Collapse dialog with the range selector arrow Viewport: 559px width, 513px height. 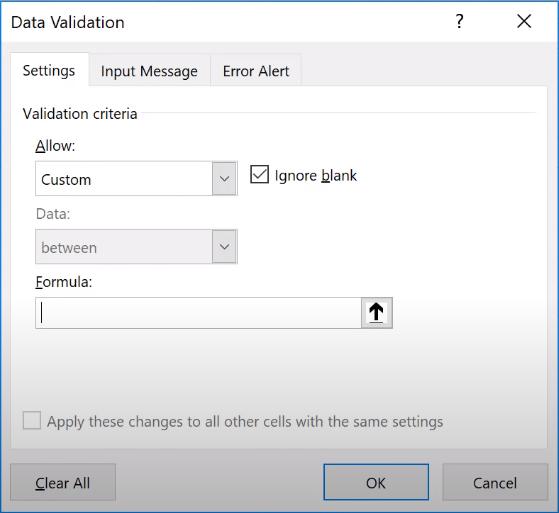[376, 313]
